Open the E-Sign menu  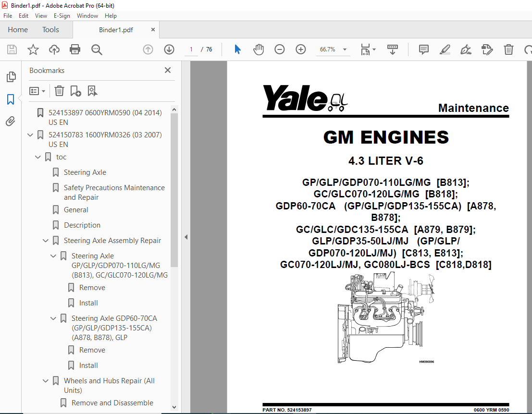pos(62,15)
